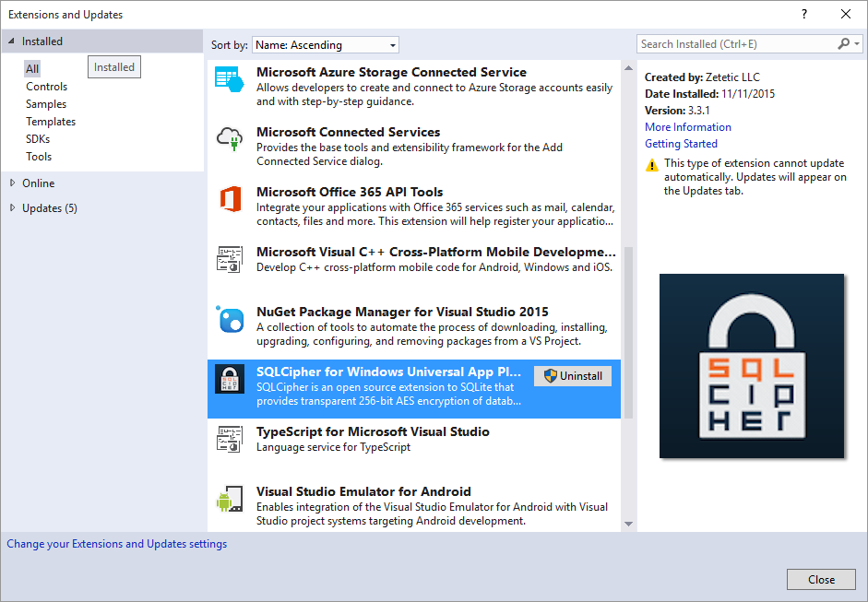
Task: Select NuGet Package Manager for Visual Studio 2015
Action: (x=402, y=312)
